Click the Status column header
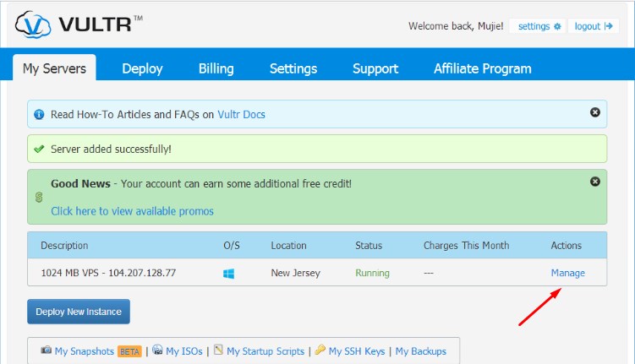This screenshot has height=364, width=635. pos(369,246)
